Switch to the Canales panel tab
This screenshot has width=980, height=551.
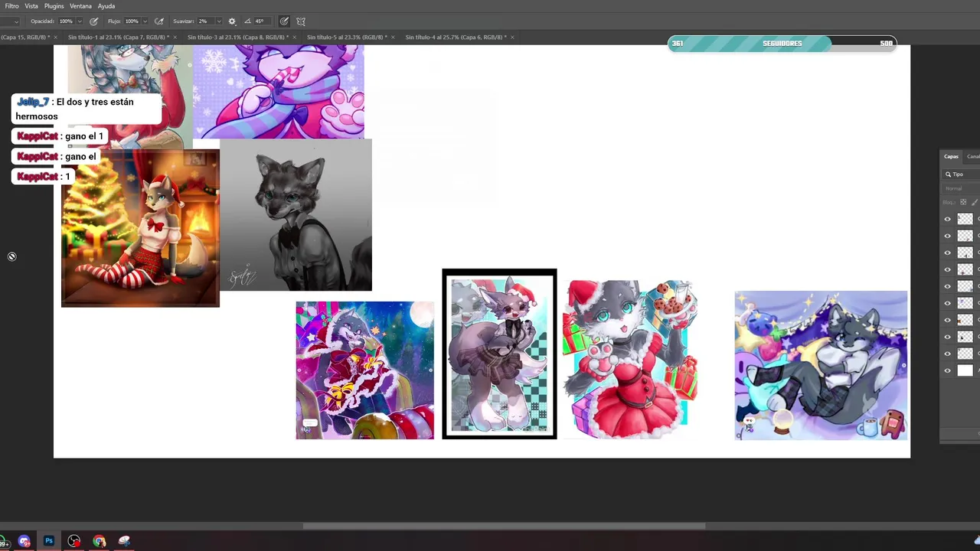pos(972,156)
